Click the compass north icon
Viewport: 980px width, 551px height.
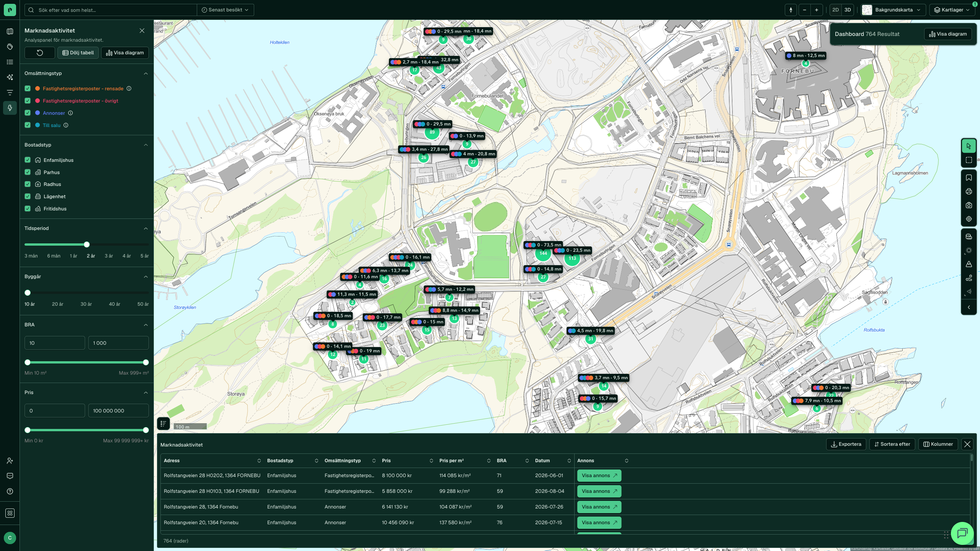coord(791,10)
